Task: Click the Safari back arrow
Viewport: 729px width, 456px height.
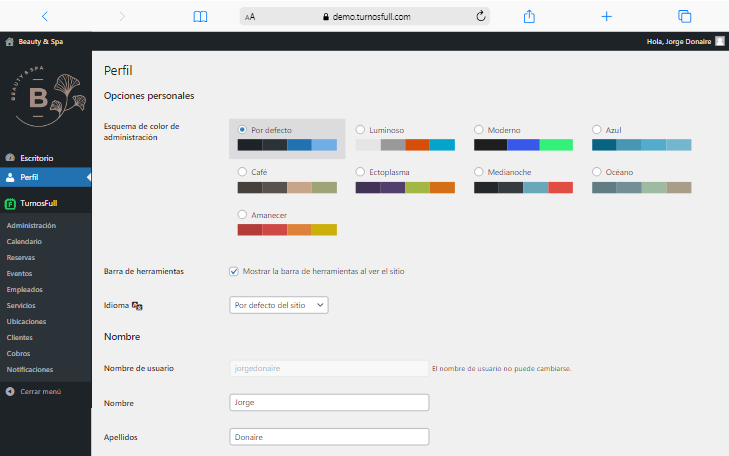Action: point(45,16)
